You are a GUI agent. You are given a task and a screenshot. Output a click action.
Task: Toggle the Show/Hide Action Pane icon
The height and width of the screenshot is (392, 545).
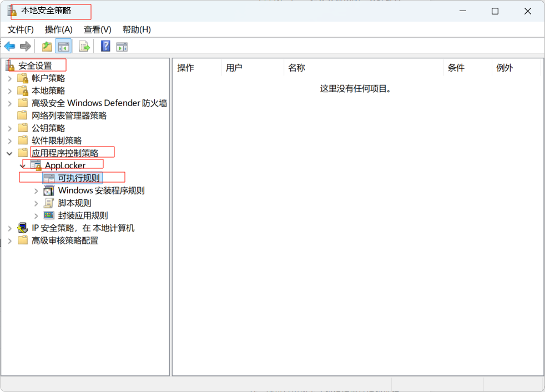click(x=122, y=46)
